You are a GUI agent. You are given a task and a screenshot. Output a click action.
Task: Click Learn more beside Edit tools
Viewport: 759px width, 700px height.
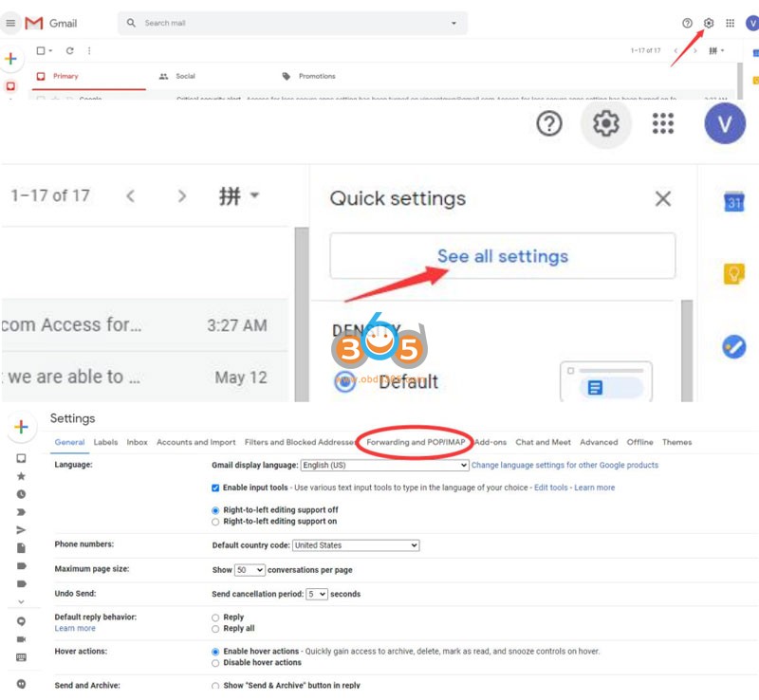pos(595,488)
